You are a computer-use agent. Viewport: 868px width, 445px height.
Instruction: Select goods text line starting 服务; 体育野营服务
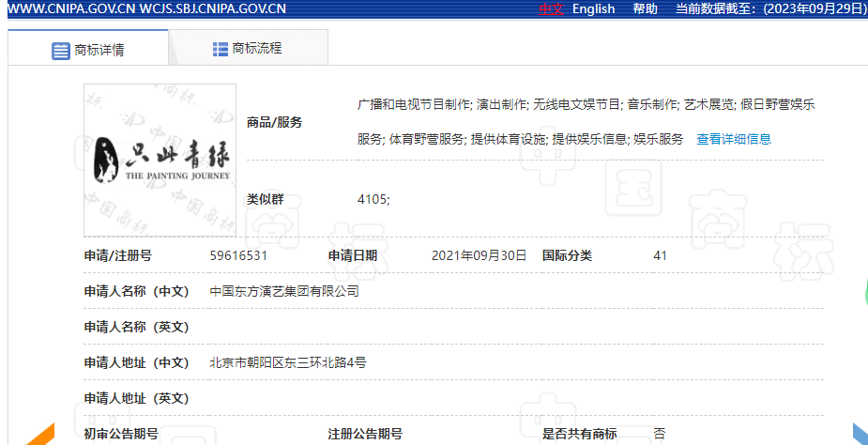pos(521,139)
